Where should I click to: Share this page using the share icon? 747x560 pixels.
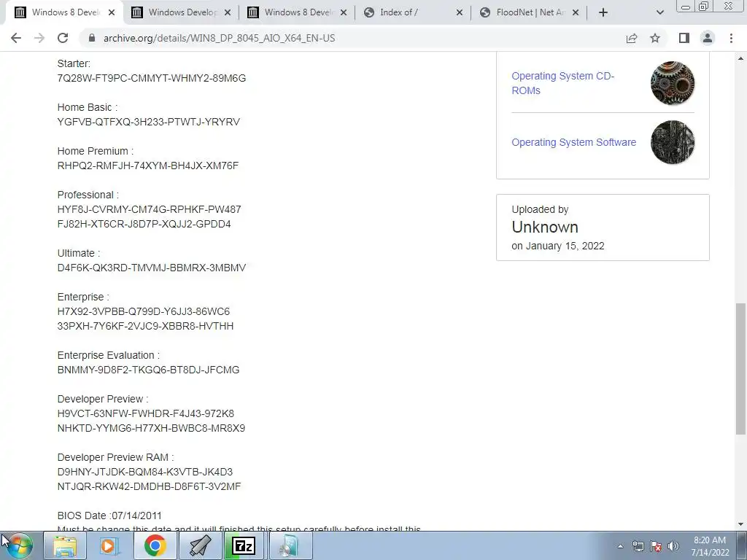coord(632,38)
